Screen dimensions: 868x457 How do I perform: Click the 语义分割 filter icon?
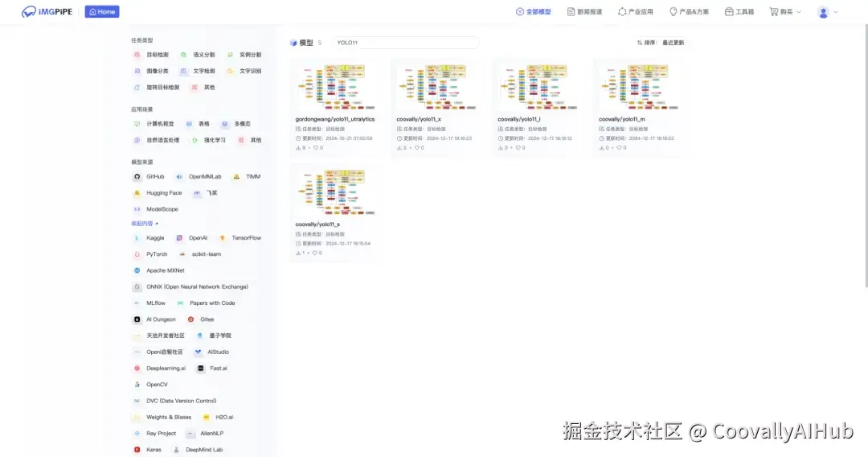point(183,55)
